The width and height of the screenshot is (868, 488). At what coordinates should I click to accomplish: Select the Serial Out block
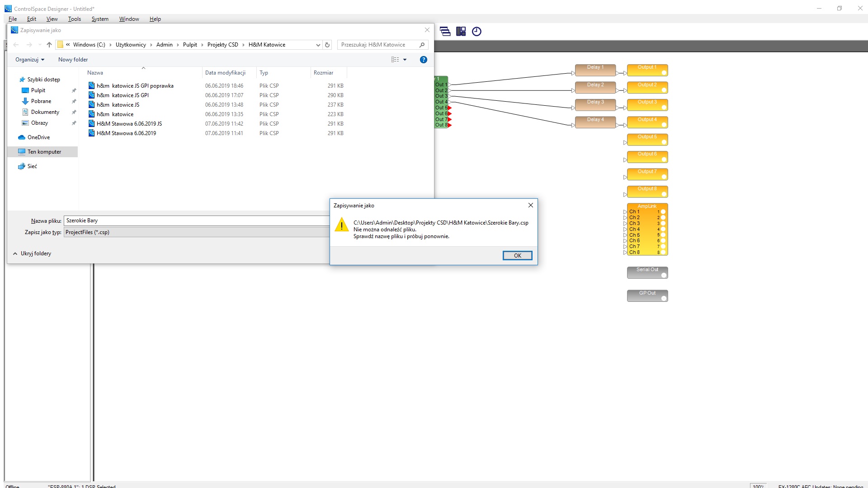point(647,272)
